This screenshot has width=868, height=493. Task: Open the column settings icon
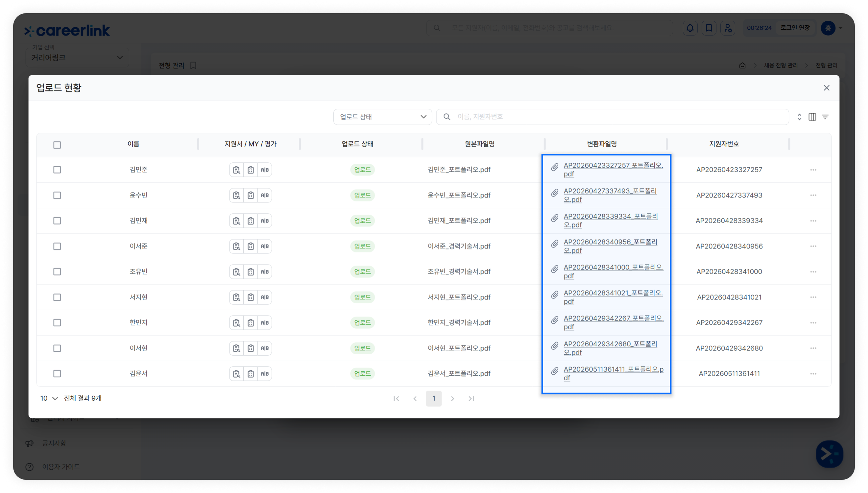click(x=812, y=117)
